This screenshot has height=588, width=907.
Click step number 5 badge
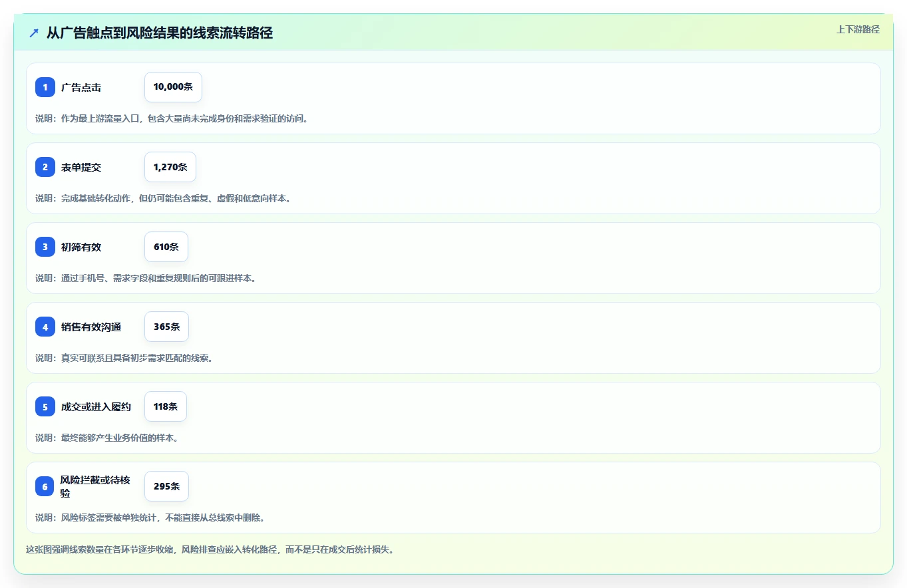pos(45,406)
